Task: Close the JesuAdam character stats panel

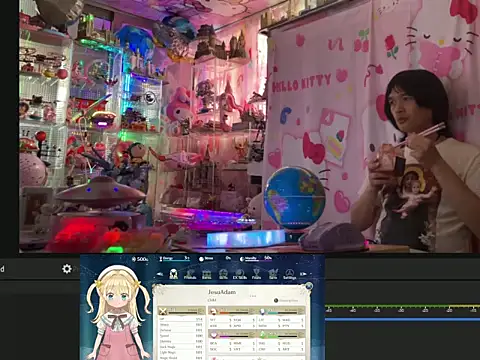Action: (309, 286)
